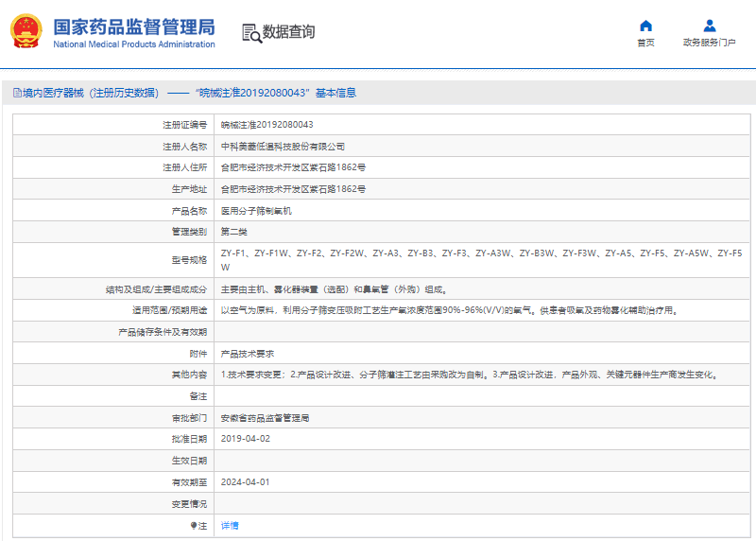
Task: Click 产品名称 row label
Action: coord(189,211)
